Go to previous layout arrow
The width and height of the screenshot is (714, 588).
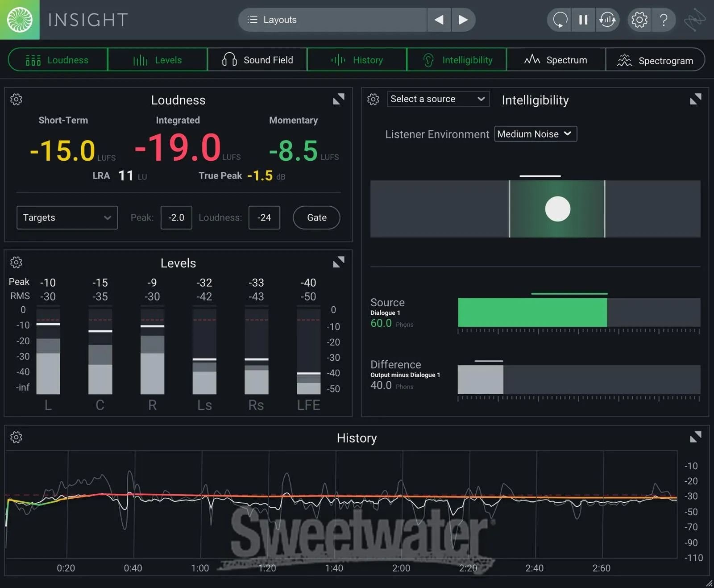(x=439, y=20)
